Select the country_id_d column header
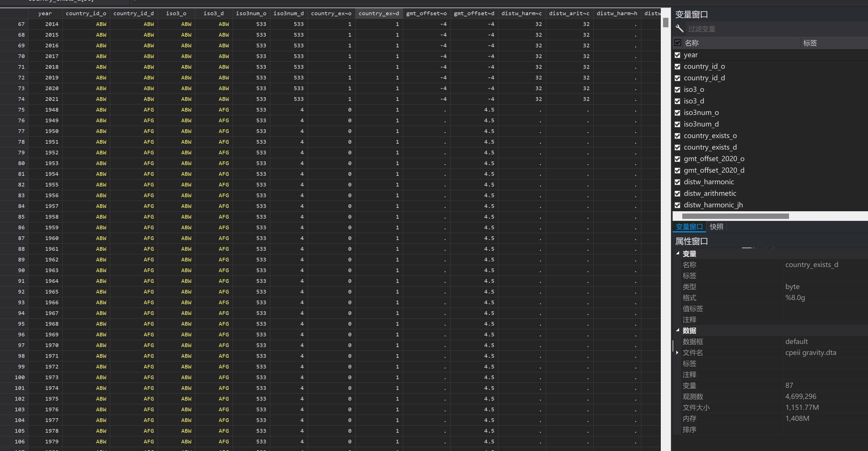868x451 pixels. tap(133, 14)
